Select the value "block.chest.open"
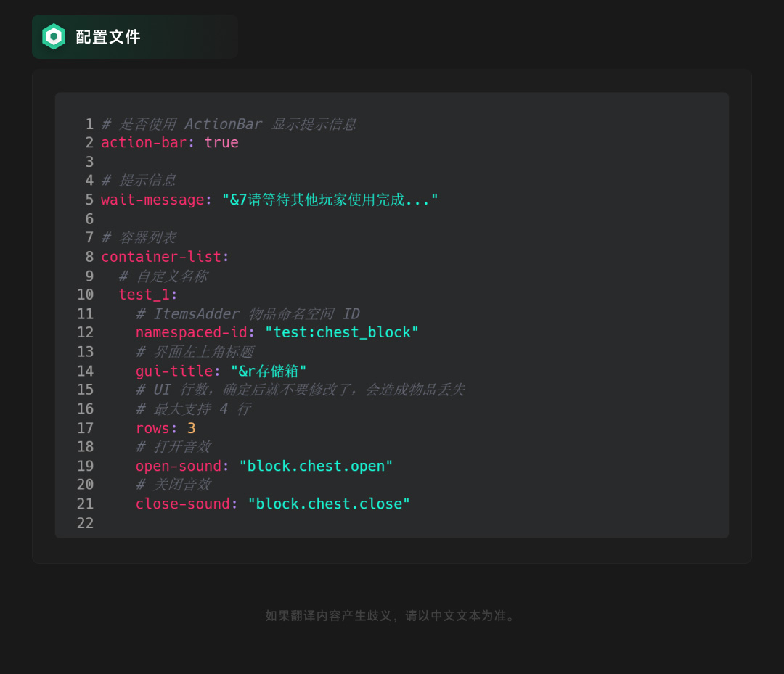The height and width of the screenshot is (674, 784). point(316,467)
